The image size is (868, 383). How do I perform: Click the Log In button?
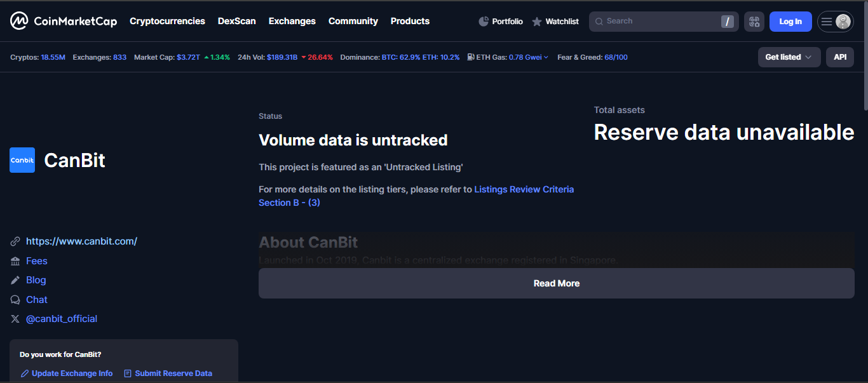(790, 22)
